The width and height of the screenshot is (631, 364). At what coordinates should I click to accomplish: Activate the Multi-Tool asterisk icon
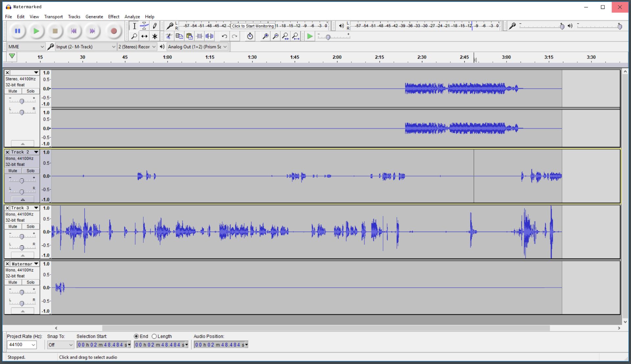[154, 36]
